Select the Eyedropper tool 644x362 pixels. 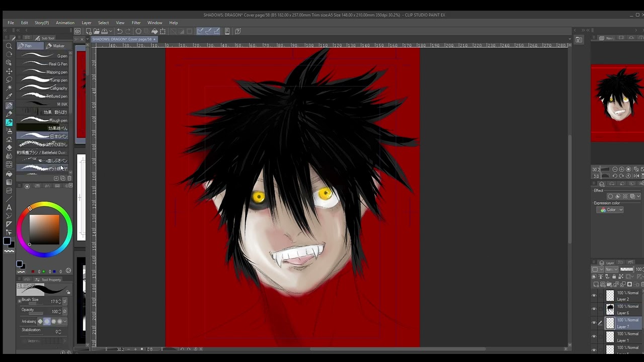pos(9,97)
